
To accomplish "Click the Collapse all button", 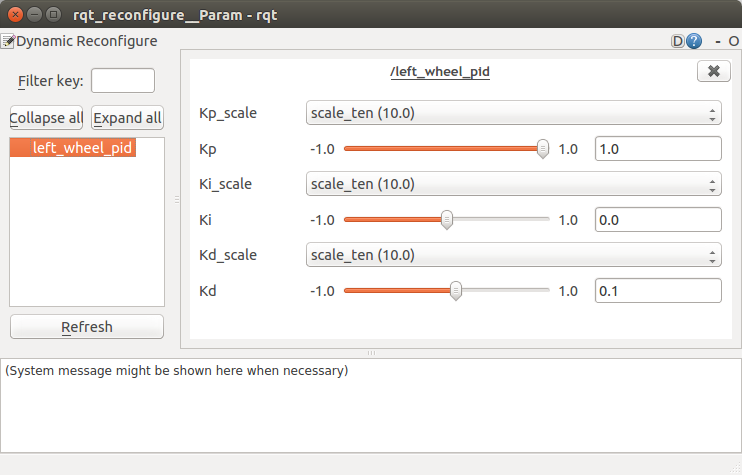I will click(x=46, y=118).
